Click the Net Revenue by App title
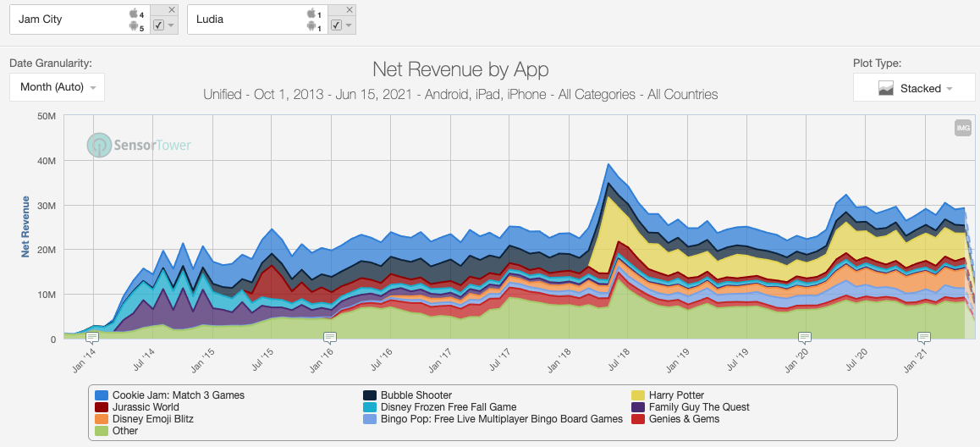This screenshot has width=980, height=447. (460, 69)
